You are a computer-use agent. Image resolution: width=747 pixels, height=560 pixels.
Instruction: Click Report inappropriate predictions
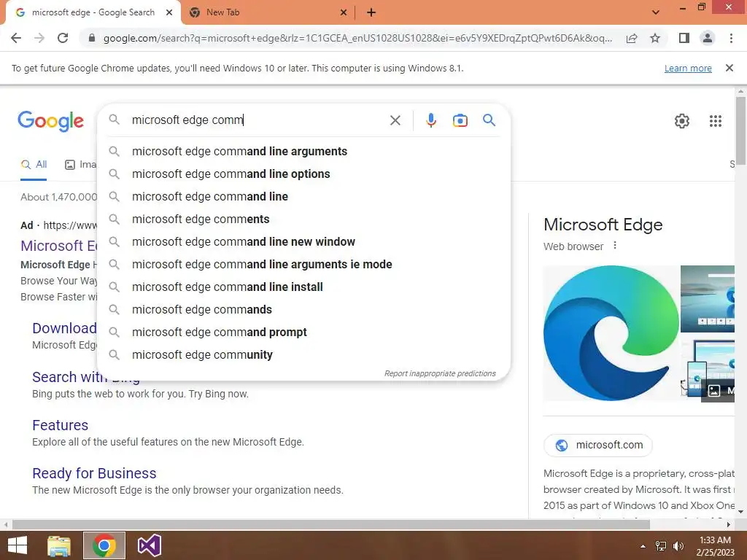[x=440, y=373]
